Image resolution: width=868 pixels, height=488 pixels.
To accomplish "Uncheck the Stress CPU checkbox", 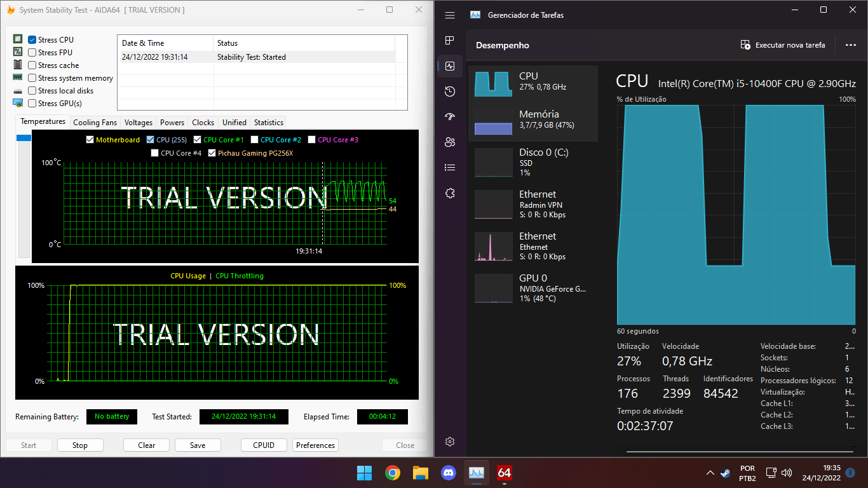I will [32, 40].
